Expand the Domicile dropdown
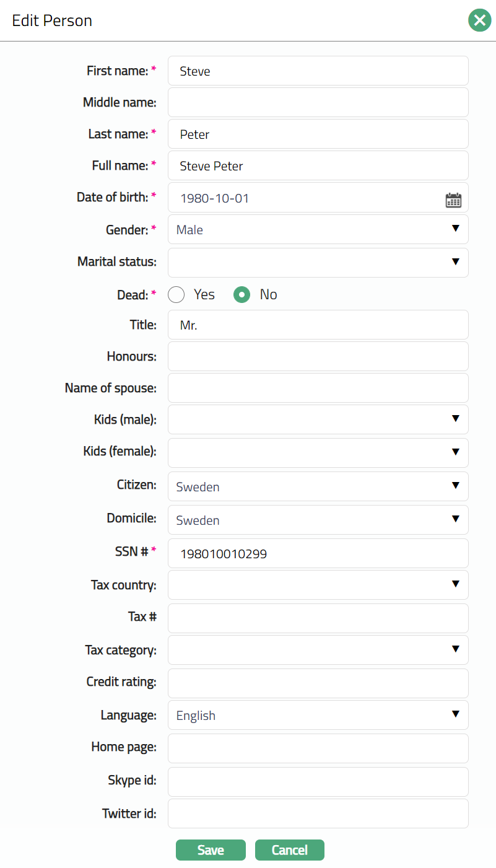 click(318, 520)
